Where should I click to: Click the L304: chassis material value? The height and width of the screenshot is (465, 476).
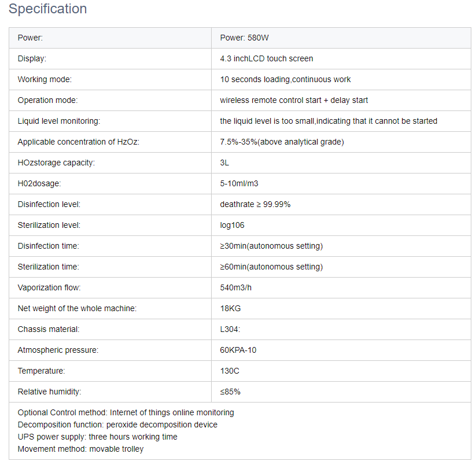(230, 329)
